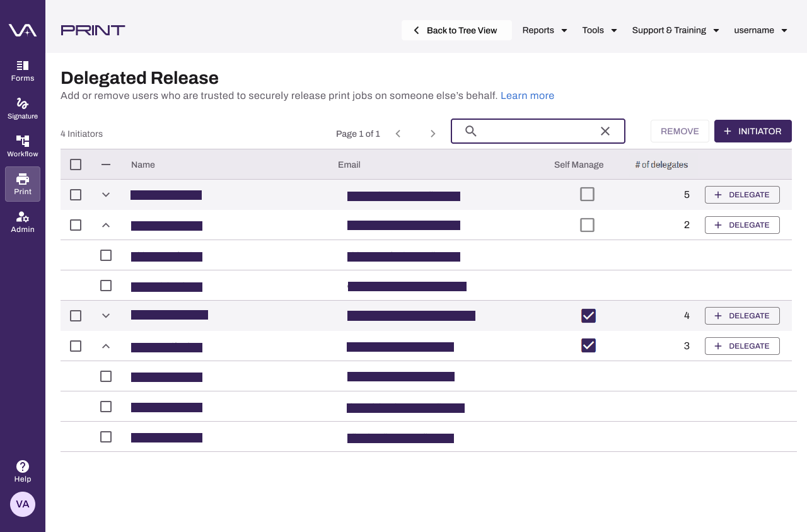This screenshot has height=532, width=807.
Task: Click the 'Page 1 of 1' indicator
Action: (x=358, y=134)
